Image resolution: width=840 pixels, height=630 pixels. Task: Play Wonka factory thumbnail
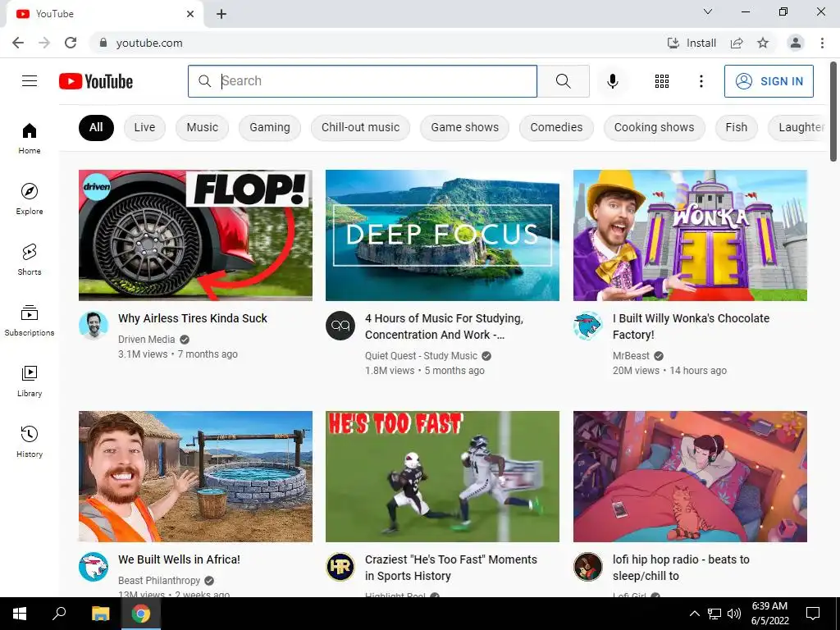tap(690, 235)
